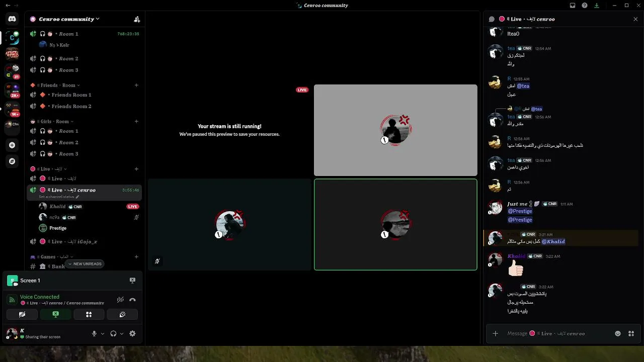The image size is (644, 362).
Task: Click the paused stream preview tile
Action: (x=229, y=130)
